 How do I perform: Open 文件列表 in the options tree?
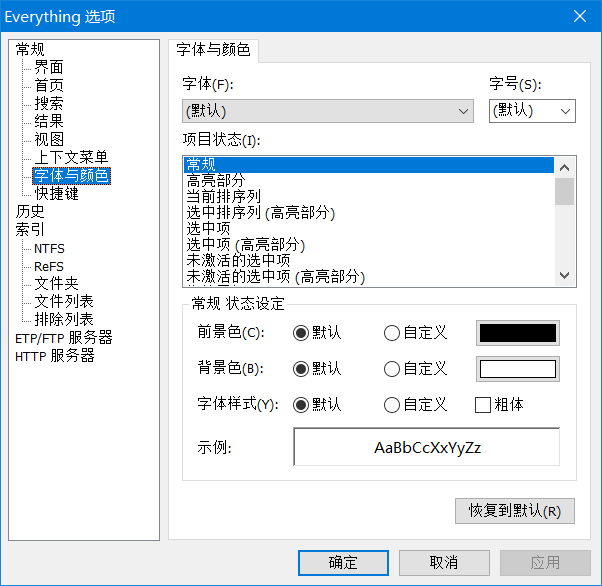pyautogui.click(x=64, y=301)
